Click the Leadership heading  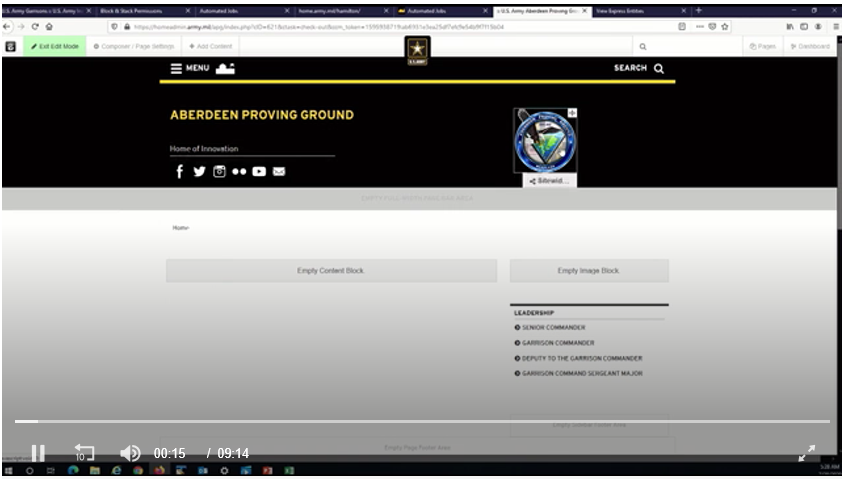click(x=534, y=313)
